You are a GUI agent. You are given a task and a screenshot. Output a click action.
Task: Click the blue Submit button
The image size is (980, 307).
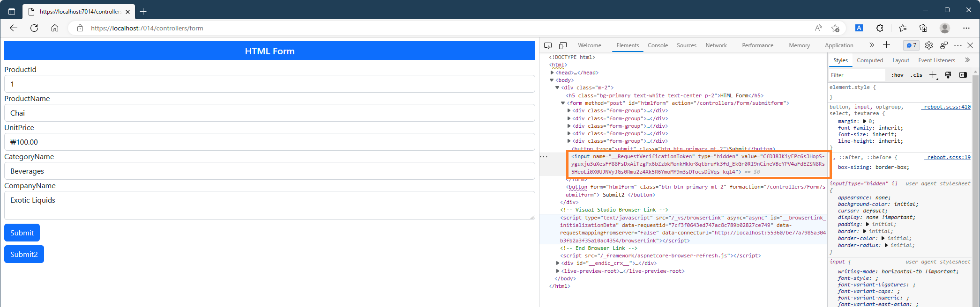coord(22,233)
